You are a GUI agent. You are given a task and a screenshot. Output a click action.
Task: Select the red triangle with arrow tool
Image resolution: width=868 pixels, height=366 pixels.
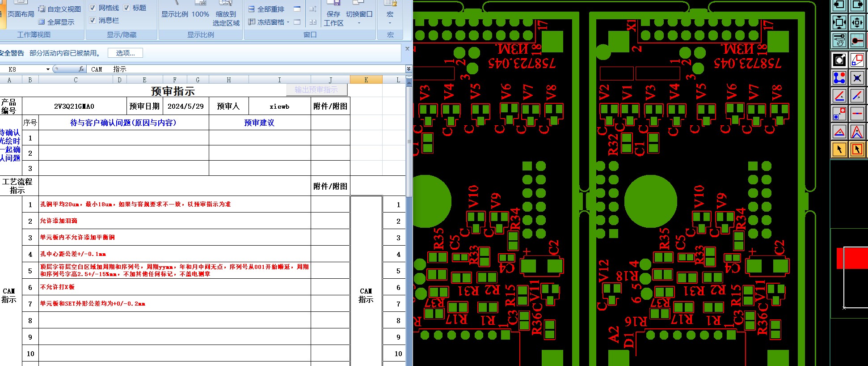click(x=839, y=132)
